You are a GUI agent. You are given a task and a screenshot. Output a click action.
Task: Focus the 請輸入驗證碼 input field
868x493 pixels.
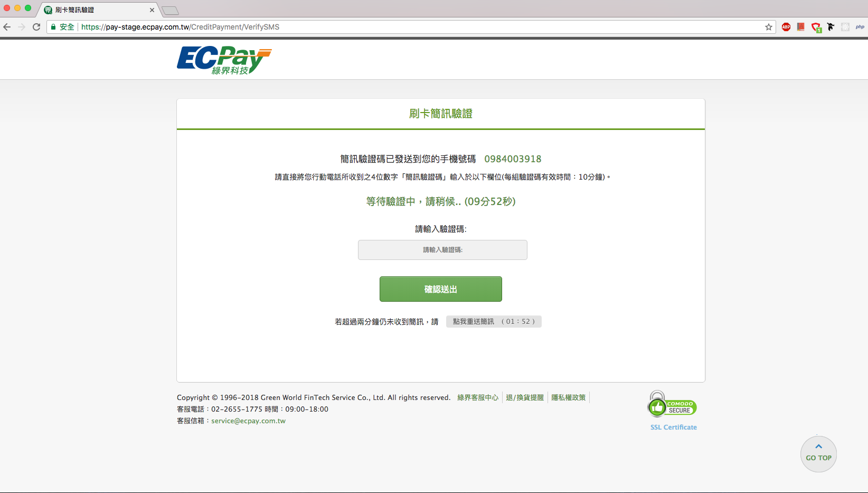point(442,250)
